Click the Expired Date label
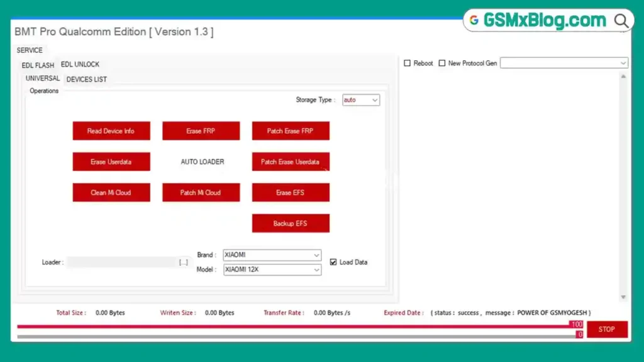This screenshot has width=644, height=362. [403, 313]
